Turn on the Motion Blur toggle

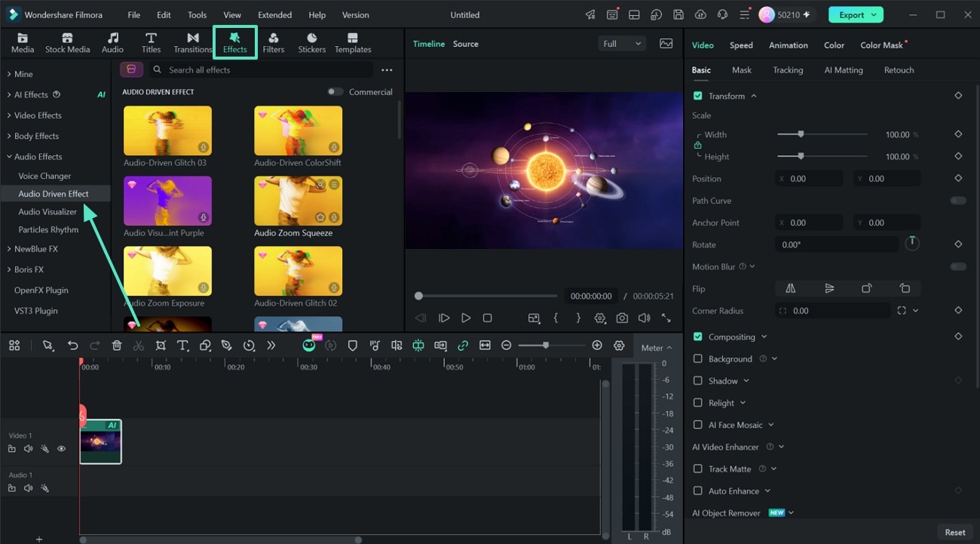click(x=958, y=266)
